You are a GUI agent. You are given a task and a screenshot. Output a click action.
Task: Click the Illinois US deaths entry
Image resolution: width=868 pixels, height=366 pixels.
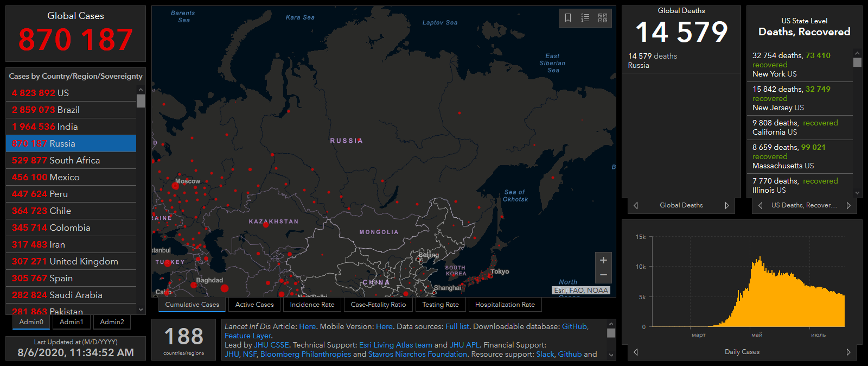coord(800,186)
